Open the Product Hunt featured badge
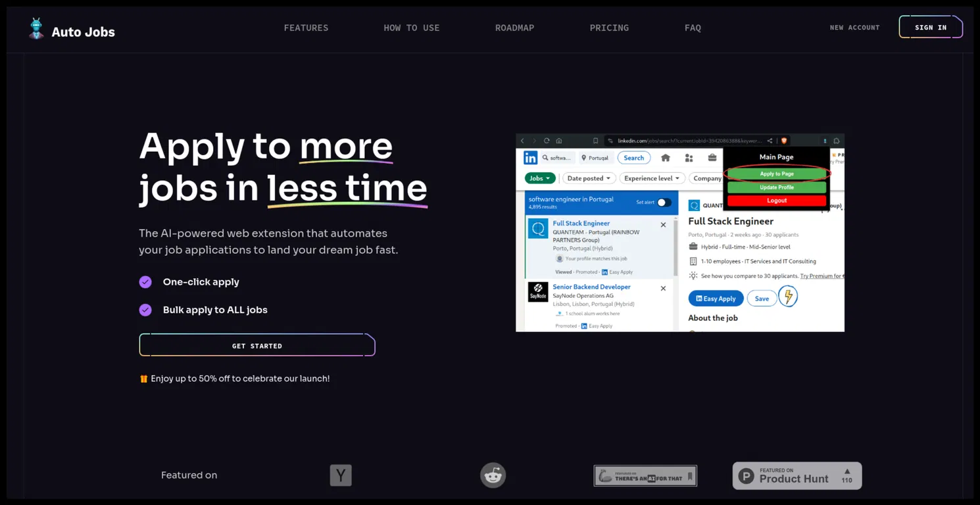 coord(797,476)
